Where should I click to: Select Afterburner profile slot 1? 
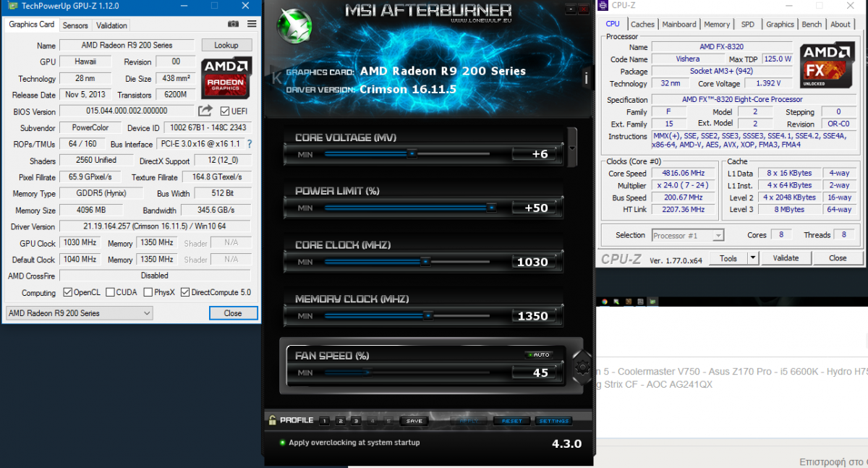pyautogui.click(x=325, y=421)
